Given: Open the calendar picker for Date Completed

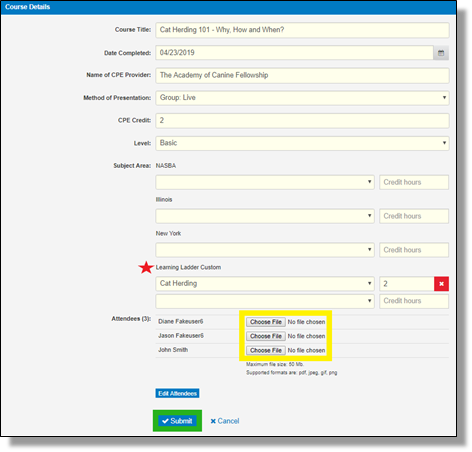Looking at the screenshot, I should (x=441, y=53).
